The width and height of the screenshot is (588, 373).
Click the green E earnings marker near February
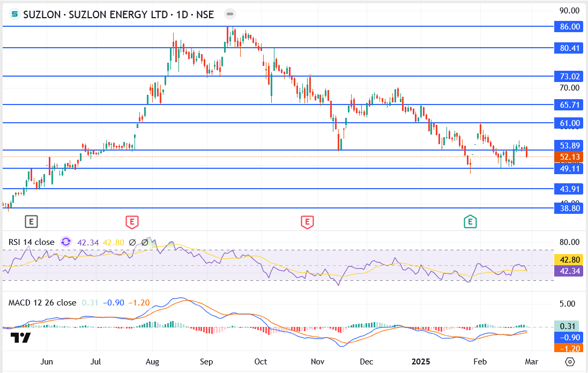click(470, 221)
